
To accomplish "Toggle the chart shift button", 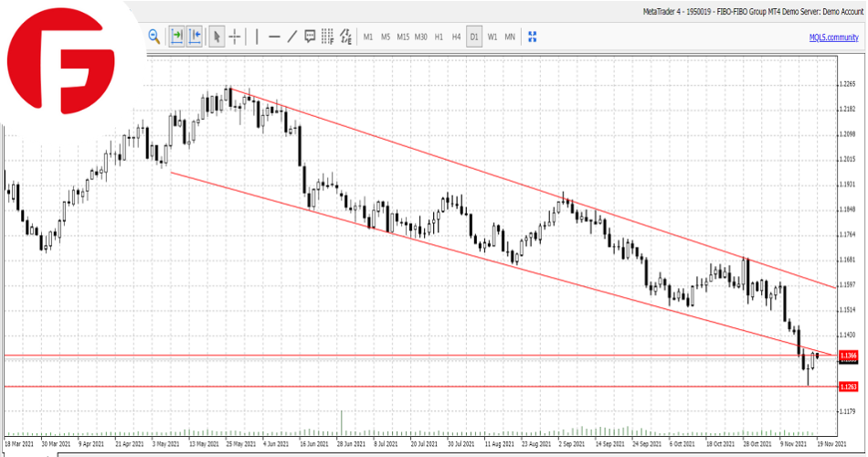I will pos(195,37).
